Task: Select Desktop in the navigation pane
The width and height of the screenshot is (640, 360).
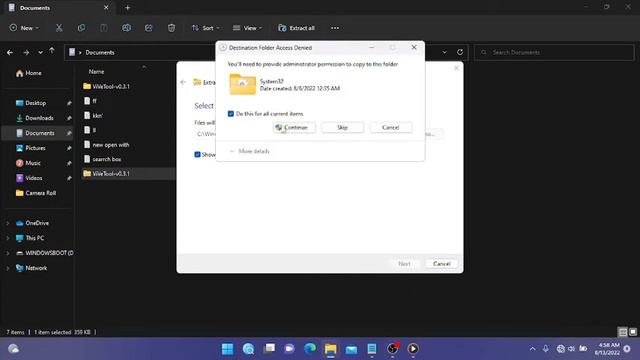Action: [37, 103]
